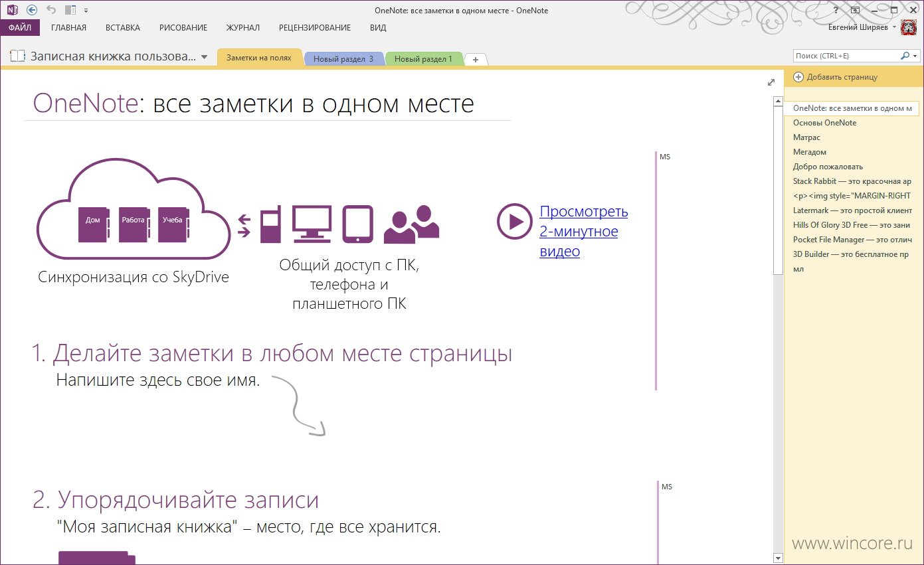Screen dimensions: 924x565
Task: Click the vertical scrollbar down arrow
Action: [x=779, y=558]
